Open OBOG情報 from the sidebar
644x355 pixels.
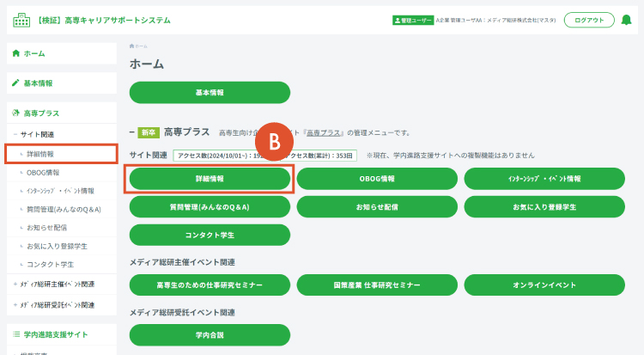[x=43, y=173]
